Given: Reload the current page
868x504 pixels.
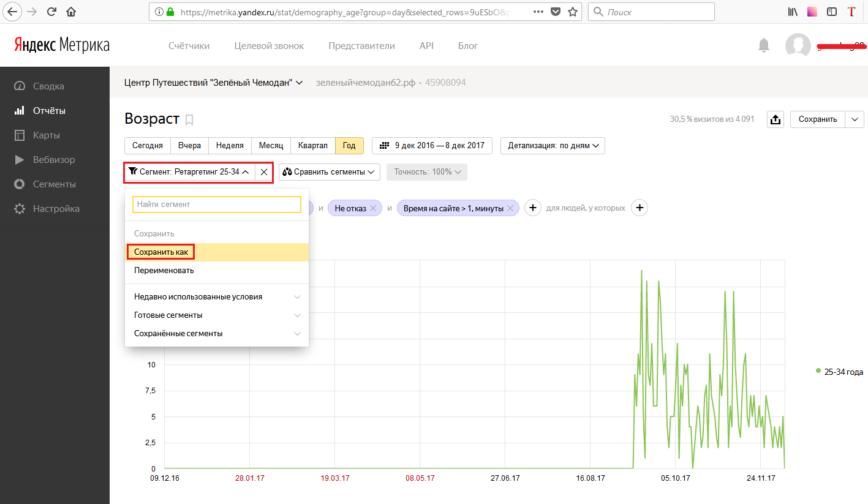Looking at the screenshot, I should (52, 12).
